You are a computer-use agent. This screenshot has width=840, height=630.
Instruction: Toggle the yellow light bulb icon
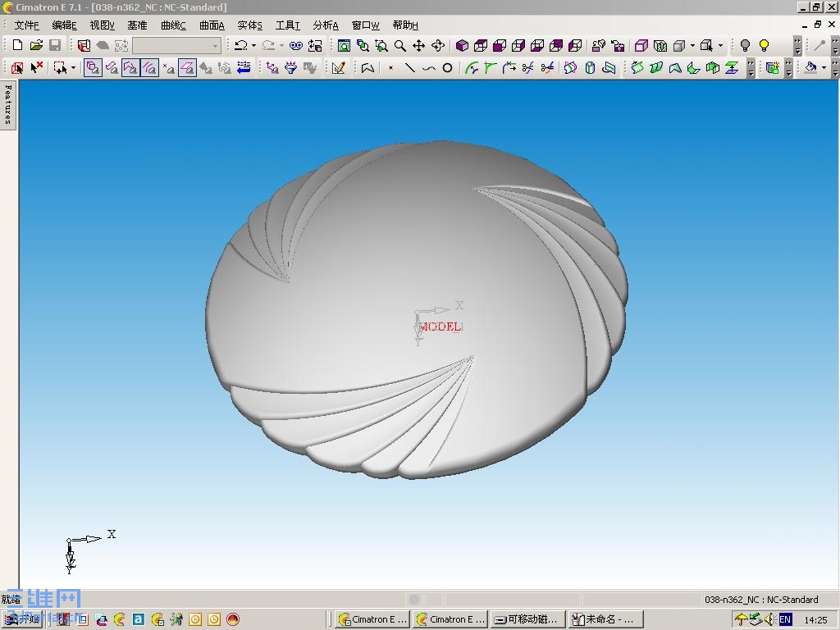764,46
